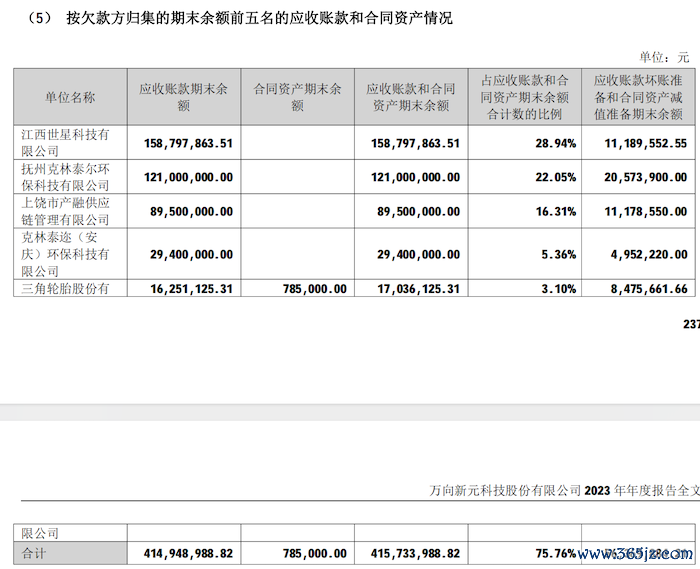Click contract asset total 785,000.00 in 合计 row

pyautogui.click(x=315, y=554)
